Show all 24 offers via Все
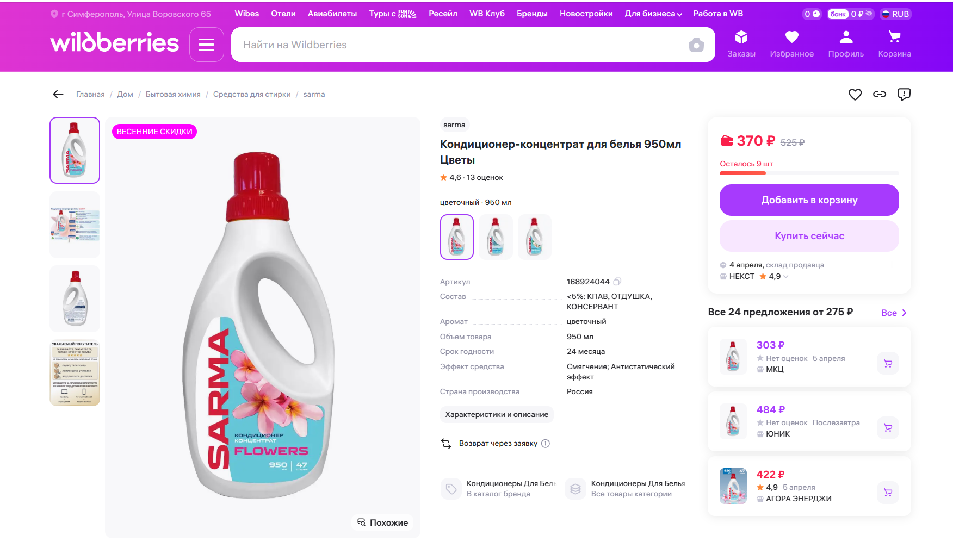 point(893,313)
